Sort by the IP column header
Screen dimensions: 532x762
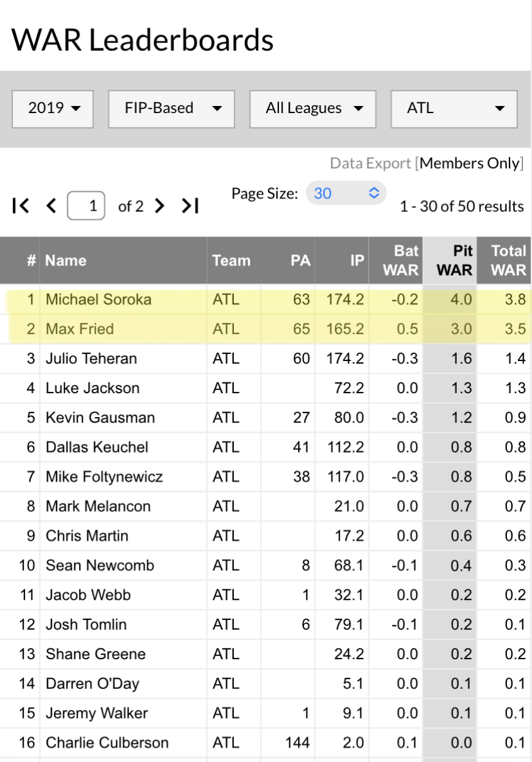click(x=357, y=260)
